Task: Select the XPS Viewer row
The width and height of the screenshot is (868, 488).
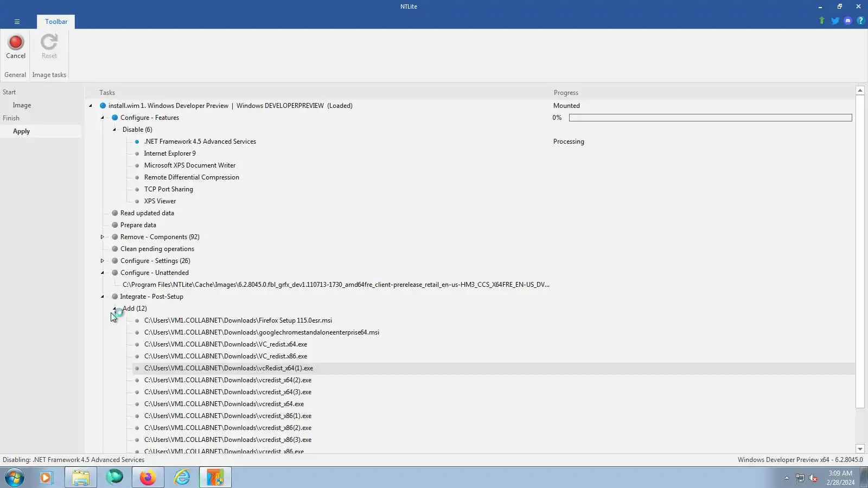Action: pos(160,201)
